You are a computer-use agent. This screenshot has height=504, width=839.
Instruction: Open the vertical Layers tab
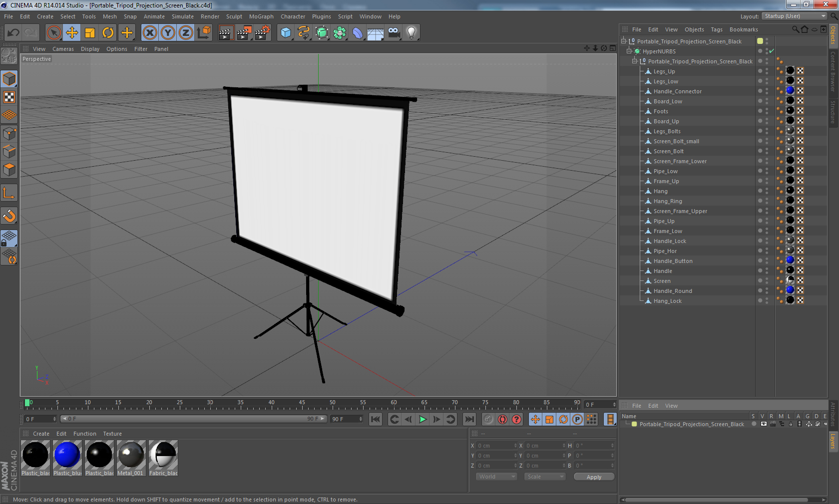[833, 442]
